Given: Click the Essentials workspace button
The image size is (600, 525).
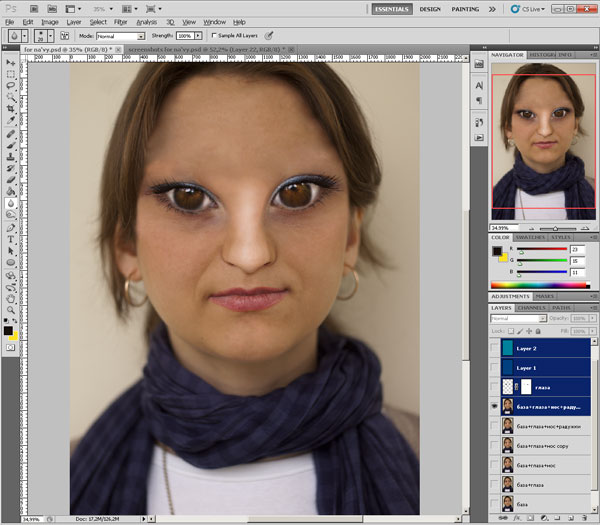Looking at the screenshot, I should [390, 9].
